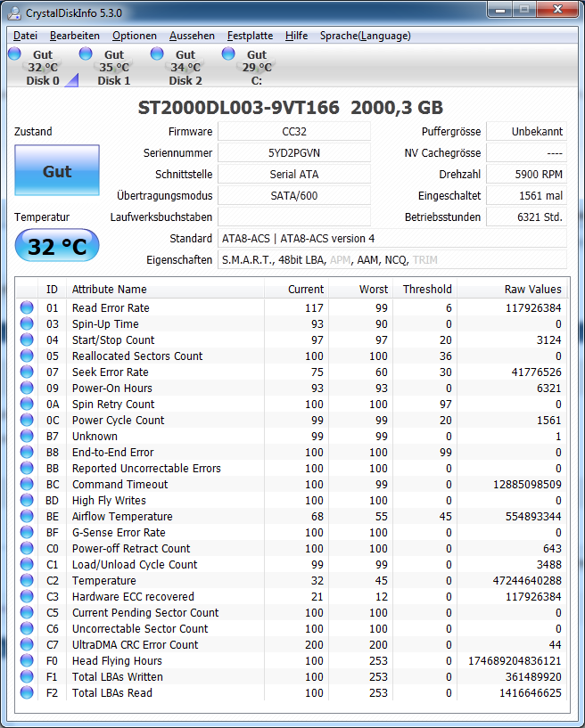The width and height of the screenshot is (585, 728).
Task: Click the empty Laufwerksbuchstaben field
Action: [x=294, y=217]
